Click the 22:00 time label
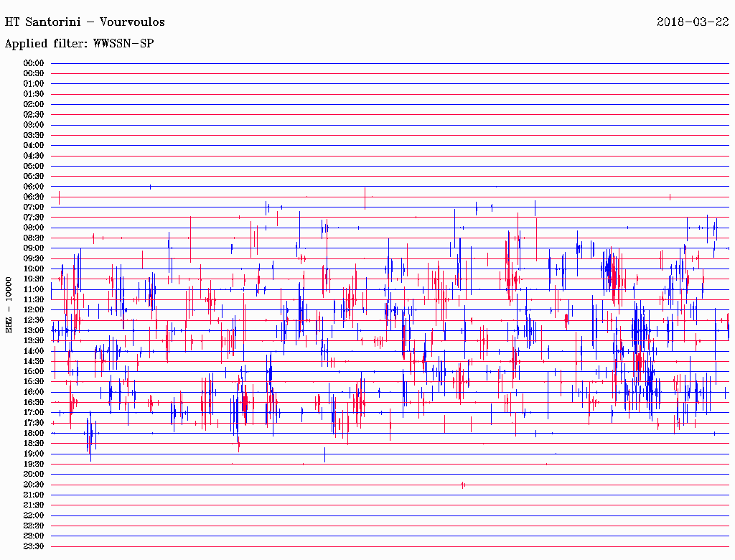This screenshot has height=560, width=735. 34,515
